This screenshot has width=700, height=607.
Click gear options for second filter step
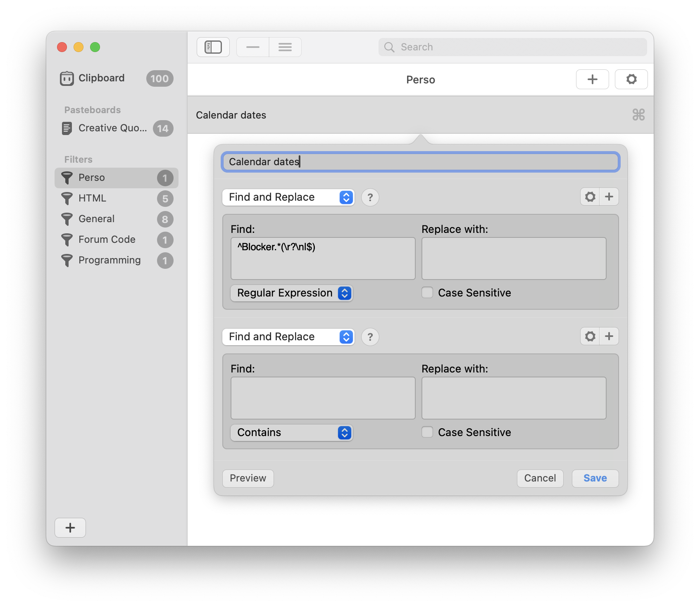coord(590,337)
